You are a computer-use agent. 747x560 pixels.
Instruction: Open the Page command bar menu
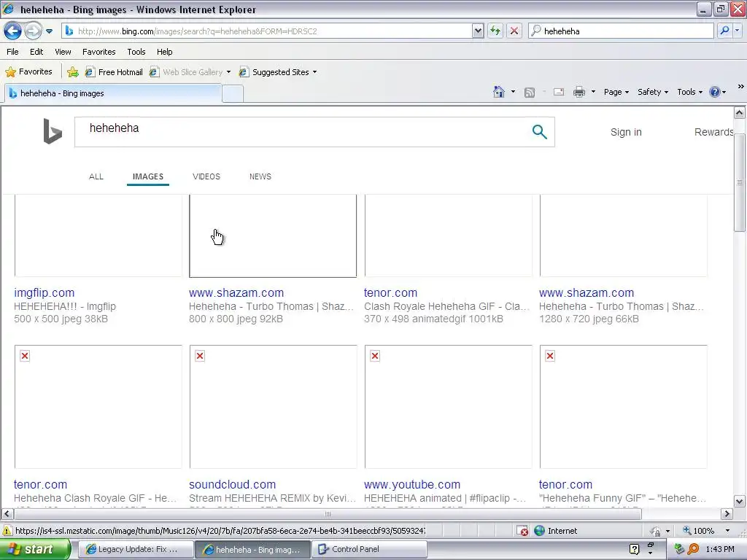point(616,92)
